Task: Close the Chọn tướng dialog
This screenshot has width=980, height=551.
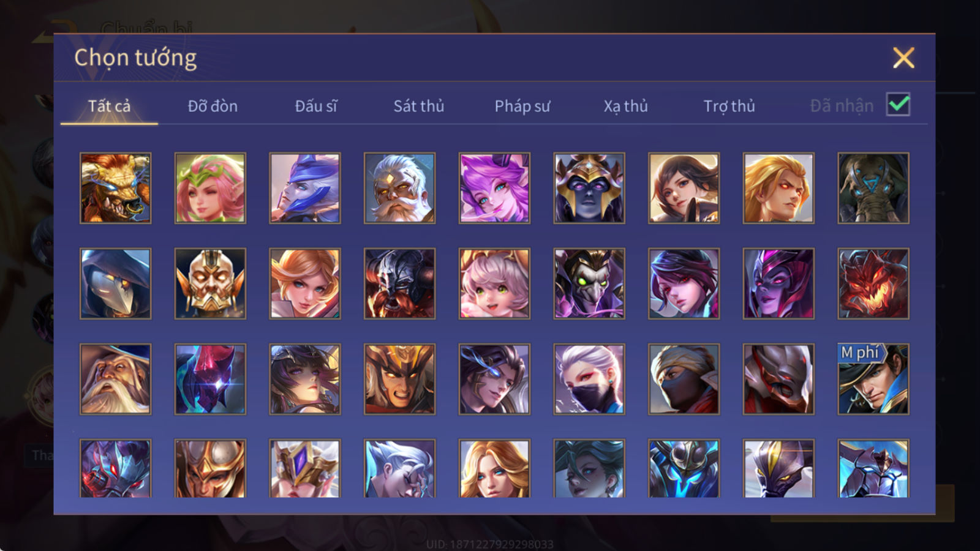Action: tap(903, 58)
